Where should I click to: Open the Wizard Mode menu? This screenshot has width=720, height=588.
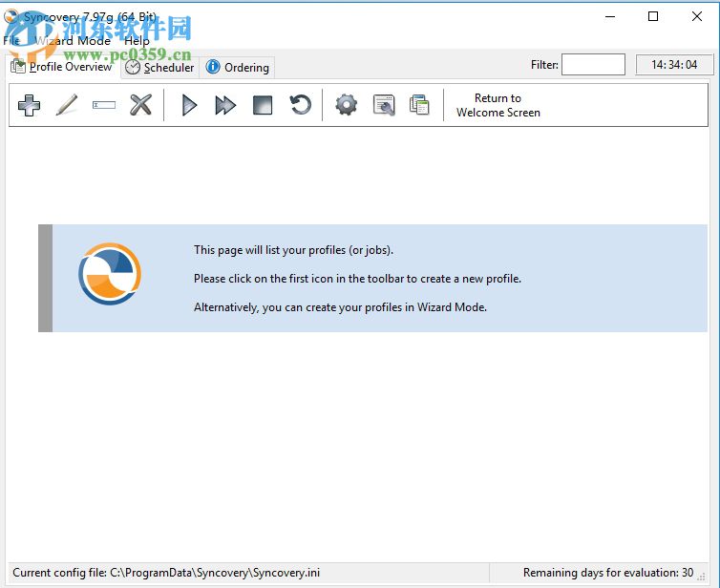[x=73, y=41]
